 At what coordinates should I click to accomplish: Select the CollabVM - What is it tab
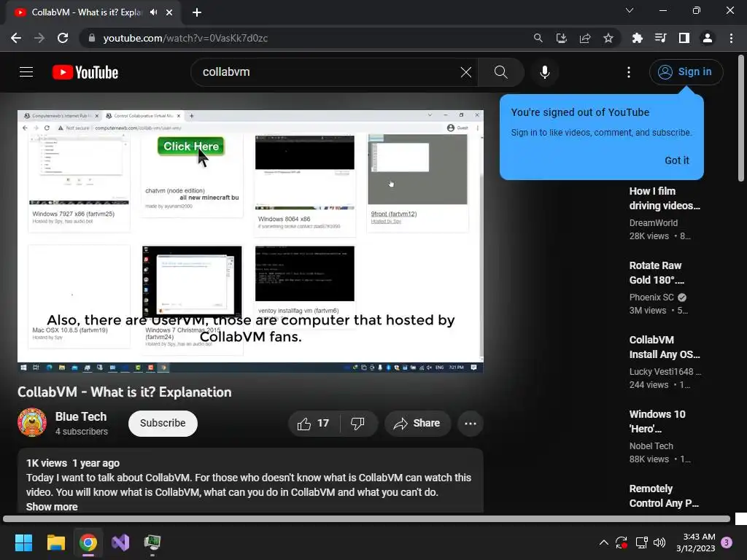pos(86,12)
